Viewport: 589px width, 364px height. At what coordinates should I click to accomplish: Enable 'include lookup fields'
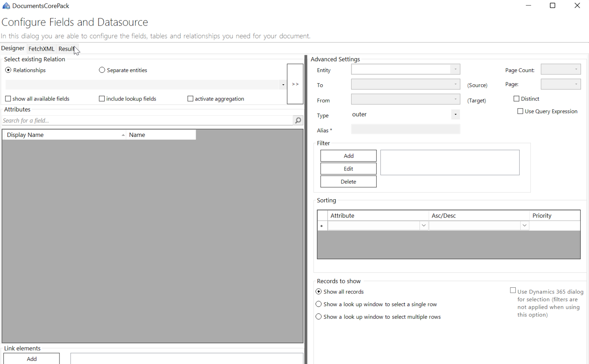pyautogui.click(x=102, y=98)
